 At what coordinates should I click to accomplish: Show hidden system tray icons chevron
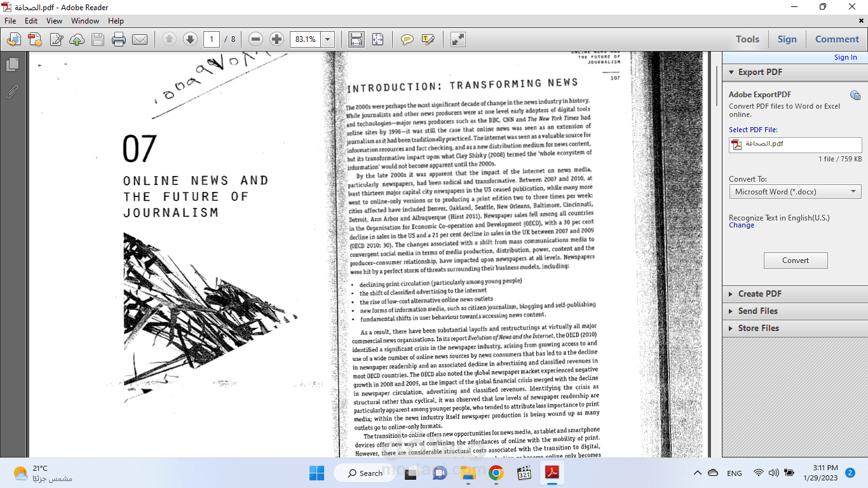click(x=697, y=473)
